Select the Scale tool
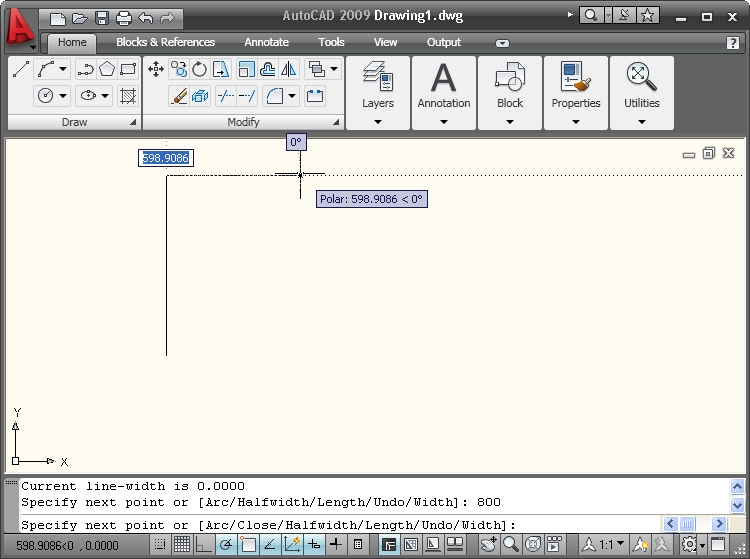Image resolution: width=750 pixels, height=559 pixels. click(246, 69)
